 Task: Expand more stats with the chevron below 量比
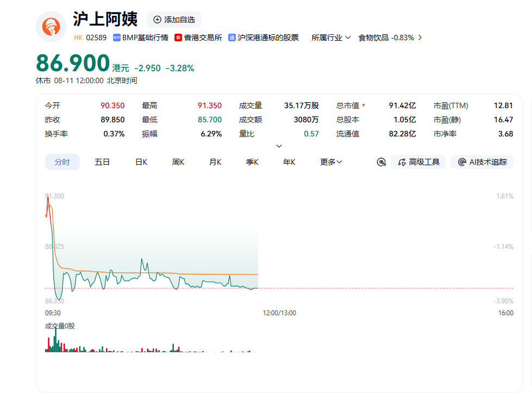(279, 146)
